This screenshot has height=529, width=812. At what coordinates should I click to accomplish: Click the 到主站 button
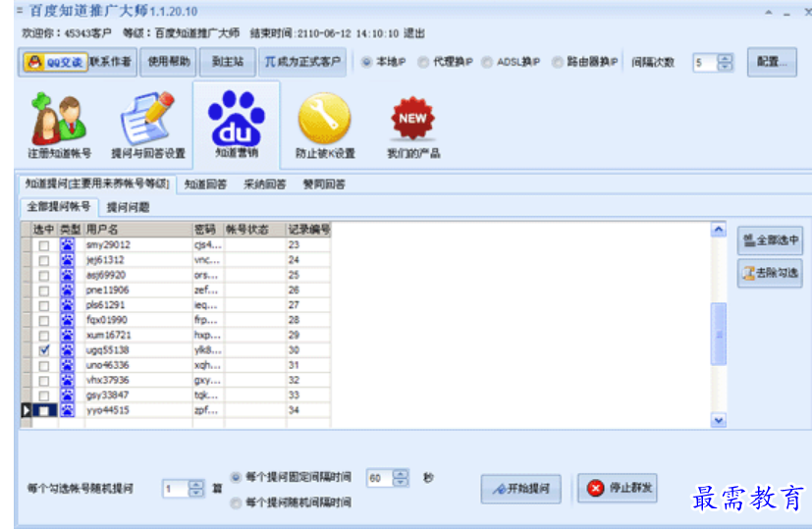(228, 62)
